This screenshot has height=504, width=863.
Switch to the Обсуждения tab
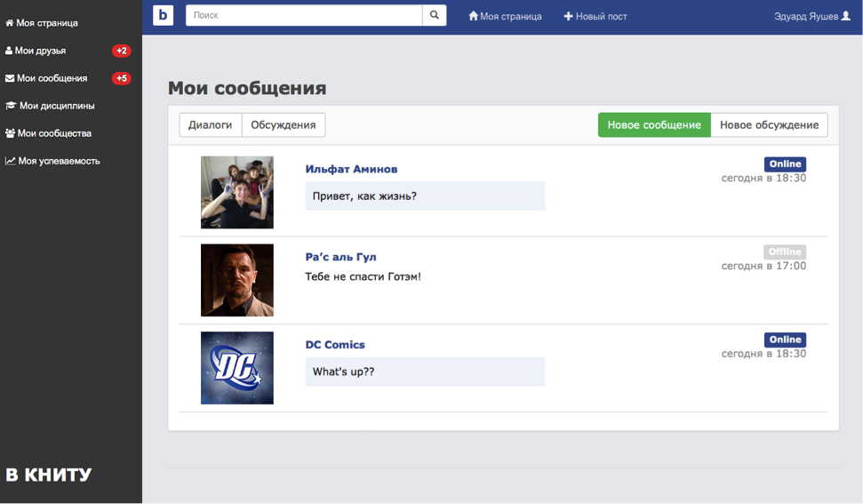pos(284,125)
